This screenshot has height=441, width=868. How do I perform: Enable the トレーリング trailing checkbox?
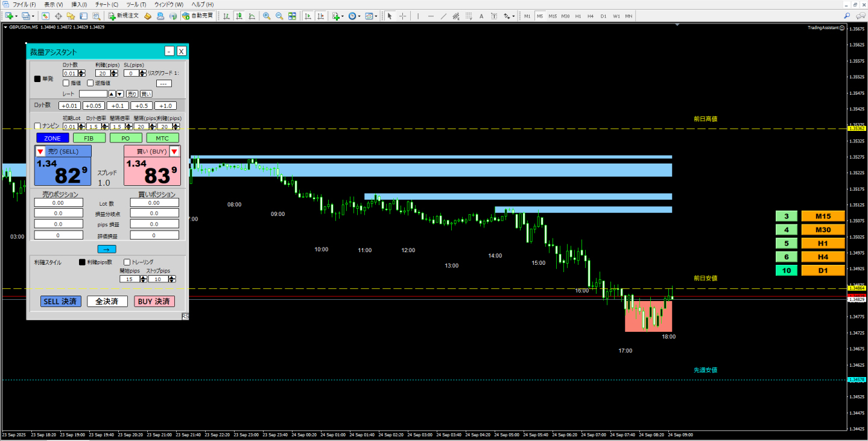tap(127, 262)
